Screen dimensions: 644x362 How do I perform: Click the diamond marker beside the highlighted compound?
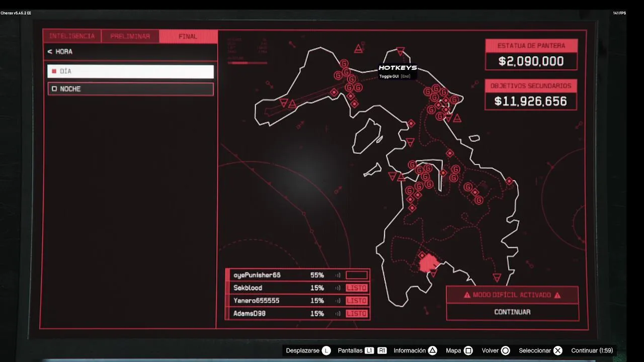tap(422, 255)
